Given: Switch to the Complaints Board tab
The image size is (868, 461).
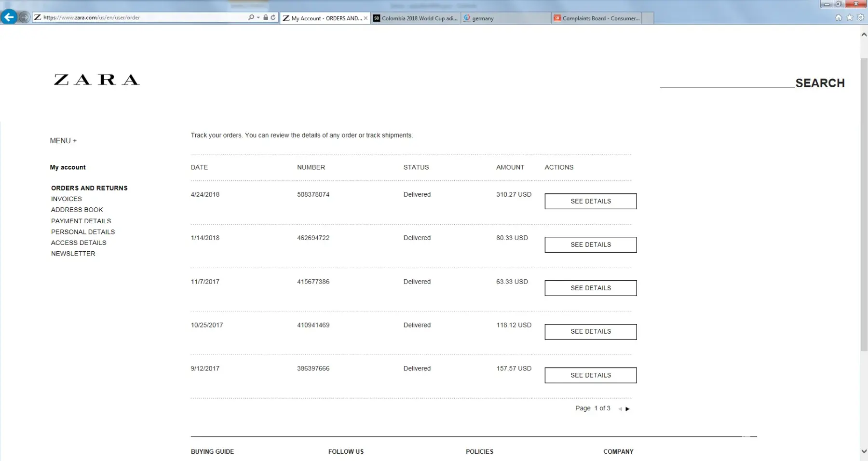Looking at the screenshot, I should pyautogui.click(x=597, y=18).
